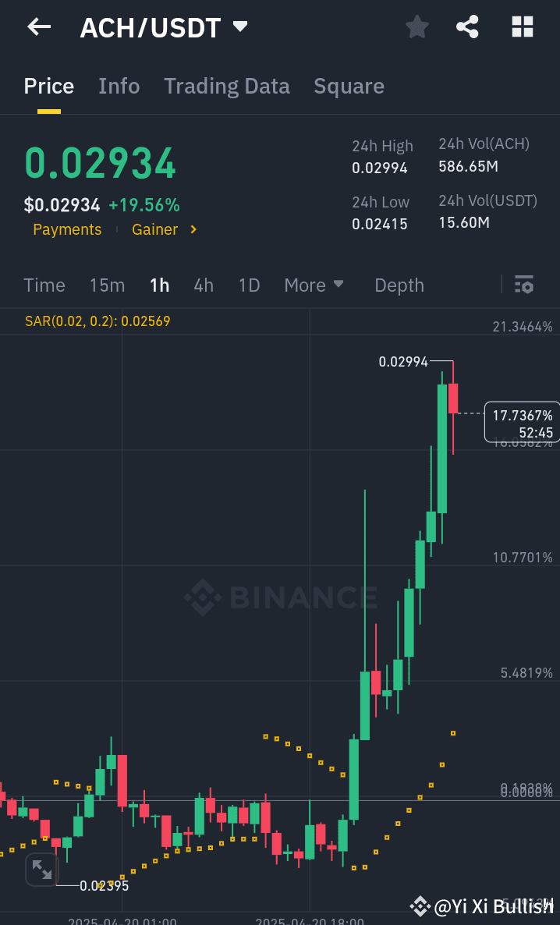
Task: Add ACH/USDT to favorites with star icon
Action: tap(416, 27)
